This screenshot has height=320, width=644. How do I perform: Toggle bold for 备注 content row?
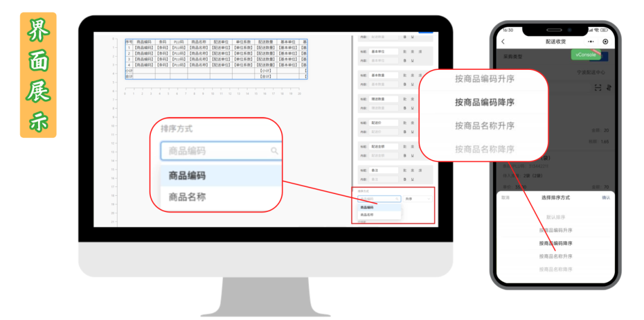click(404, 179)
